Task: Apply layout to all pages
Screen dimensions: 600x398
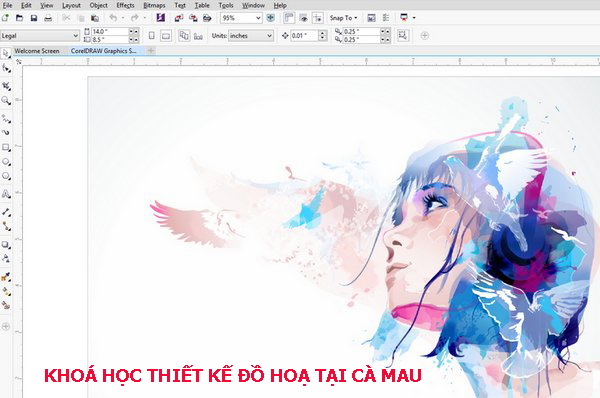Action: pos(184,36)
